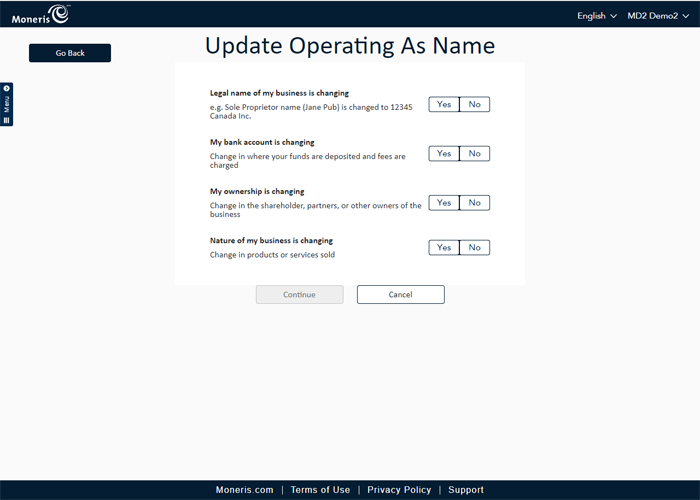The height and width of the screenshot is (500, 700).
Task: Click the 'Update Operating As Name' heading
Action: [350, 46]
